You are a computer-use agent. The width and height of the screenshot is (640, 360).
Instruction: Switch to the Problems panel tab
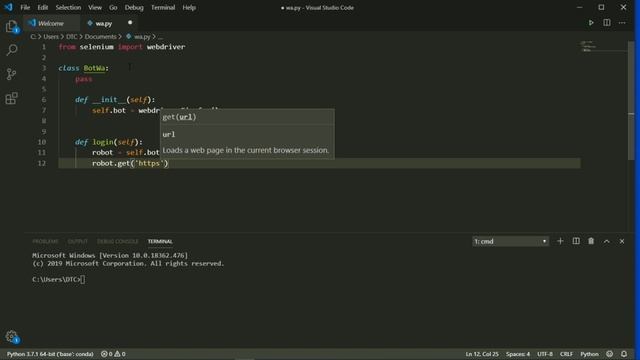pos(45,242)
